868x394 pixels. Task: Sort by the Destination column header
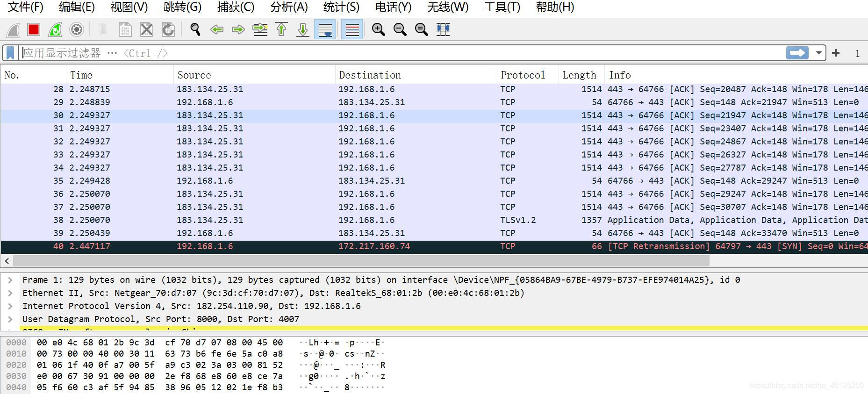(416, 75)
